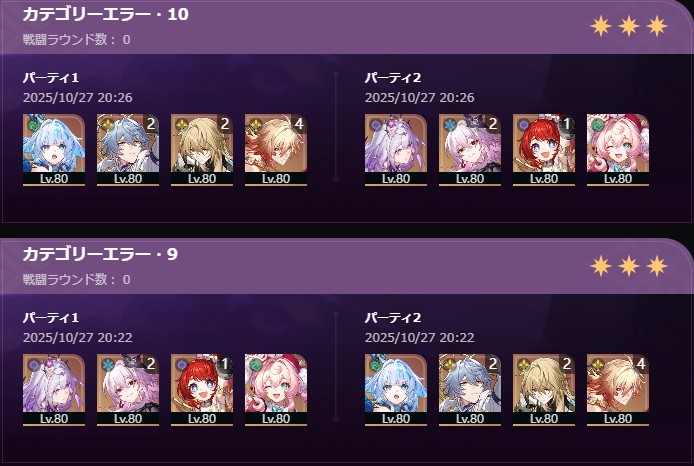Select orange-haired character with 4 badge, stage 10
This screenshot has height=466, width=694.
coord(276,150)
